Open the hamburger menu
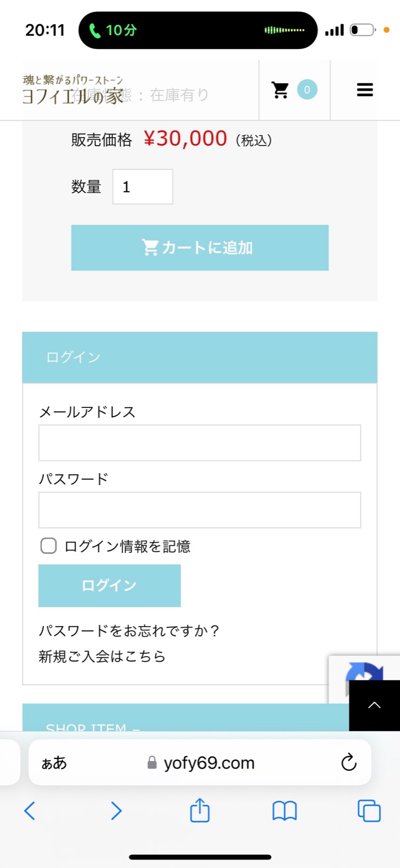400x868 pixels. [x=365, y=90]
